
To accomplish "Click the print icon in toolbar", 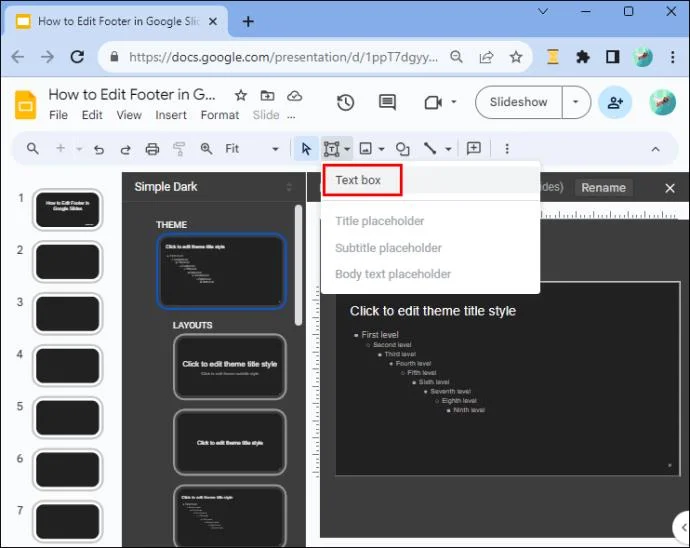I will (x=152, y=149).
